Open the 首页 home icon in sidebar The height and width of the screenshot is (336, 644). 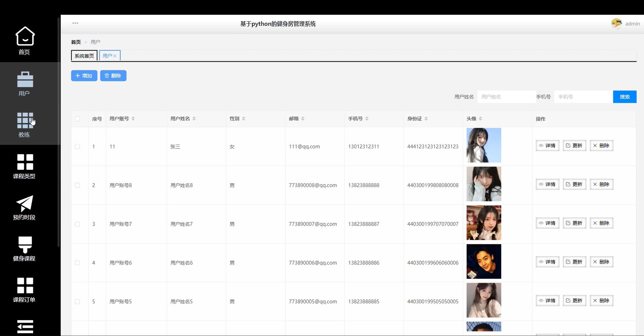click(x=25, y=36)
